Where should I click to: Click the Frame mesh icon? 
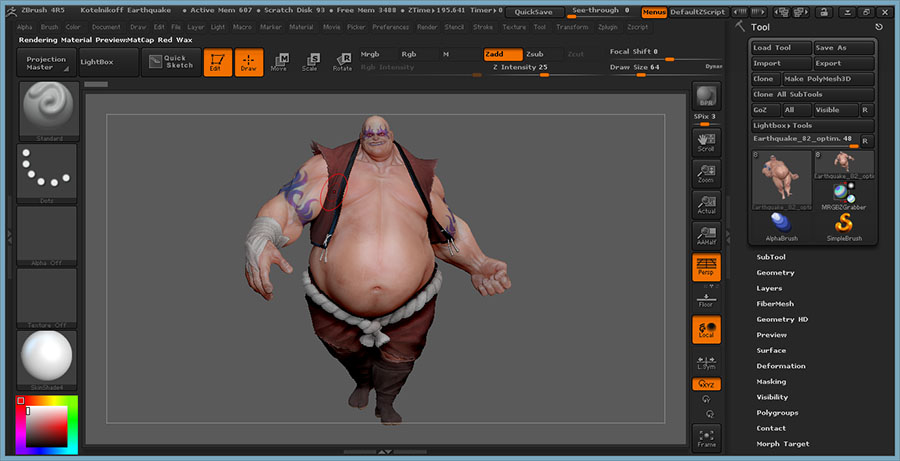click(706, 437)
